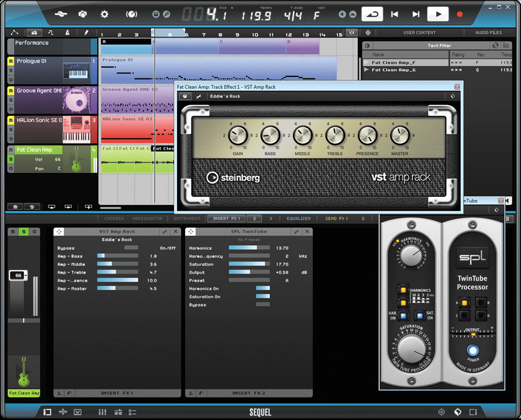521x420 pixels.
Task: Click the metronome icon next to virtual keyboard
Action: pyautogui.click(x=167, y=14)
